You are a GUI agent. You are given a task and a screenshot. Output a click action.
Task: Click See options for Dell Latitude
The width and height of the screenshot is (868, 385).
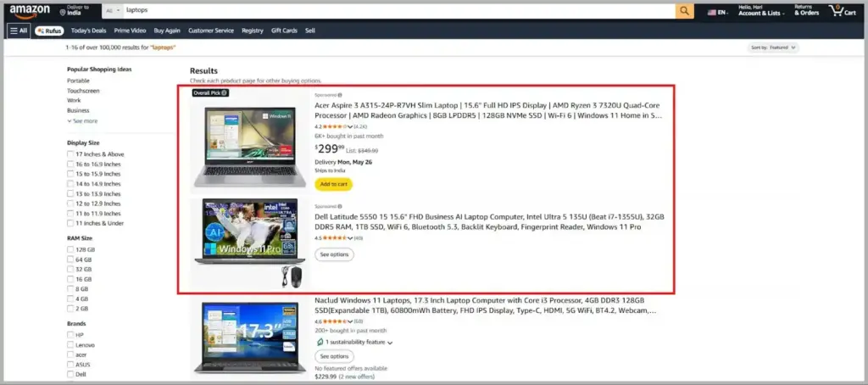[x=334, y=254]
